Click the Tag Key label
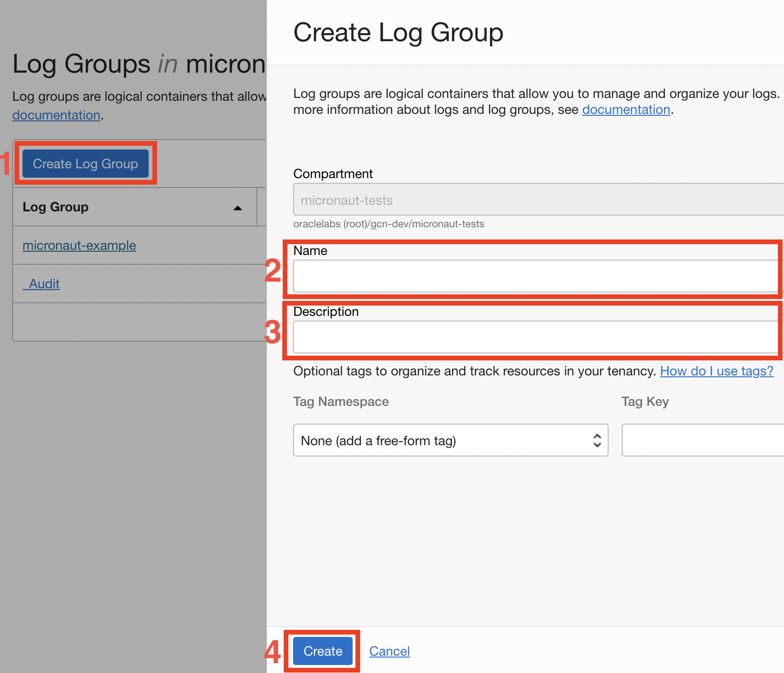The height and width of the screenshot is (673, 784). point(645,402)
